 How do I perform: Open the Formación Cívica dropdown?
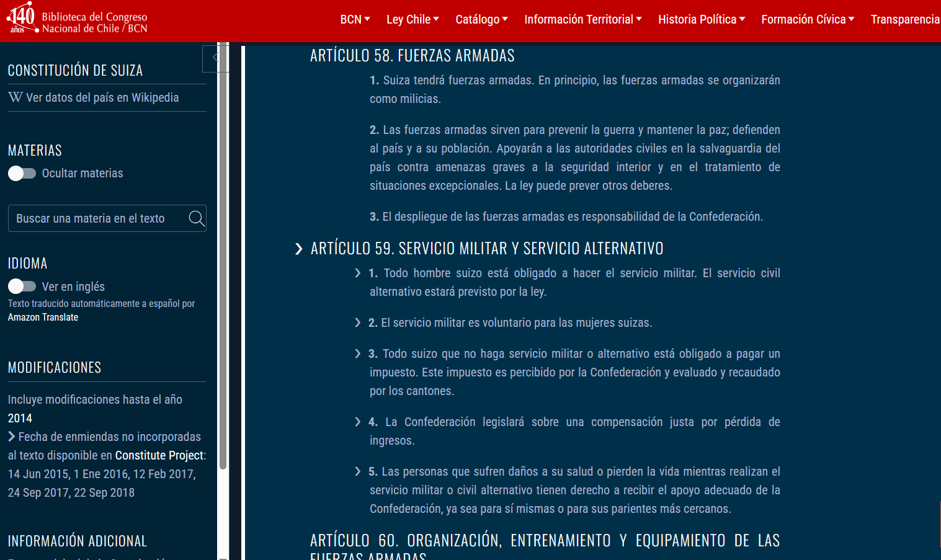[808, 19]
